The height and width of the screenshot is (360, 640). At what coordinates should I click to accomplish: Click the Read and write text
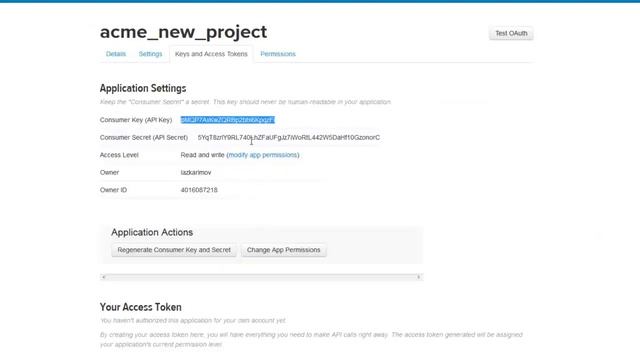[x=202, y=155]
